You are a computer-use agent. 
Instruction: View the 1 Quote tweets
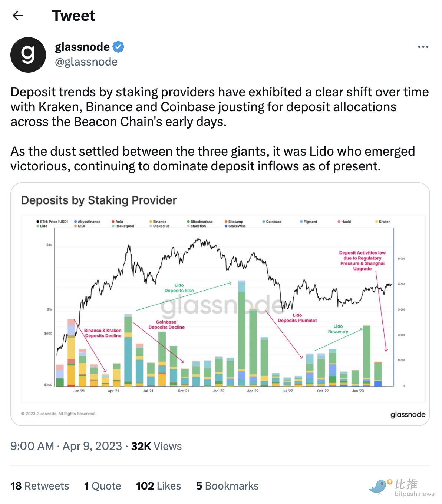click(102, 486)
